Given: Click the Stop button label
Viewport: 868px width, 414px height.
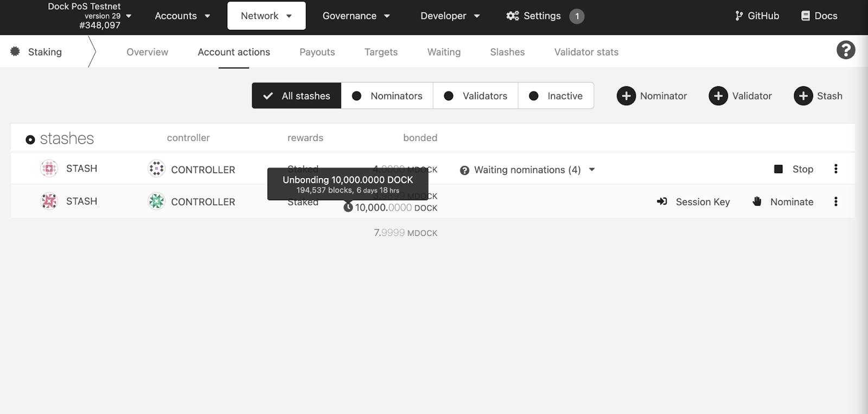Looking at the screenshot, I should (802, 169).
